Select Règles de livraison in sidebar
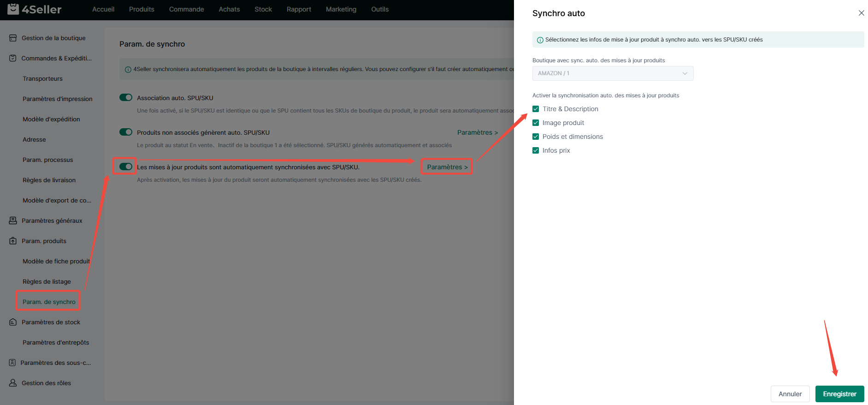The height and width of the screenshot is (405, 868). 49,180
